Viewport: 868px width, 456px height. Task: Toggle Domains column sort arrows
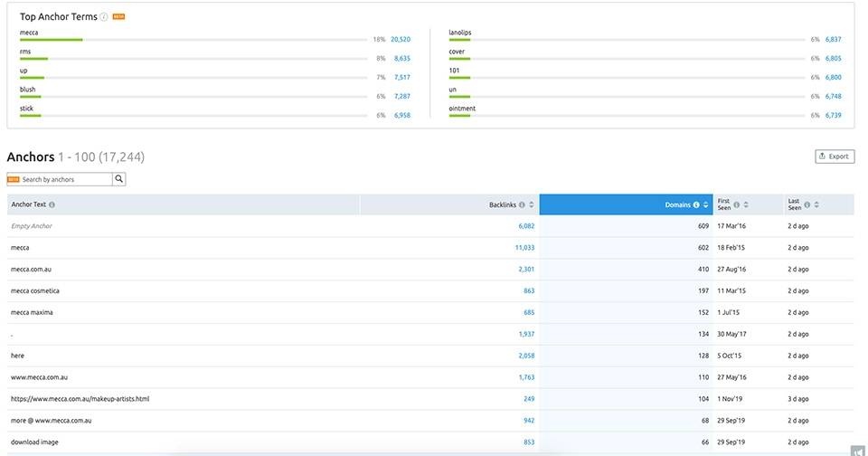pos(706,205)
